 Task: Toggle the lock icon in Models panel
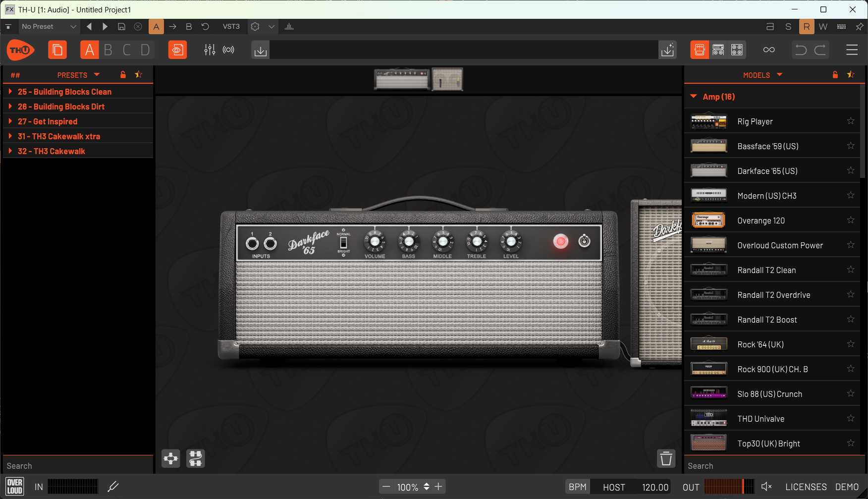point(835,75)
